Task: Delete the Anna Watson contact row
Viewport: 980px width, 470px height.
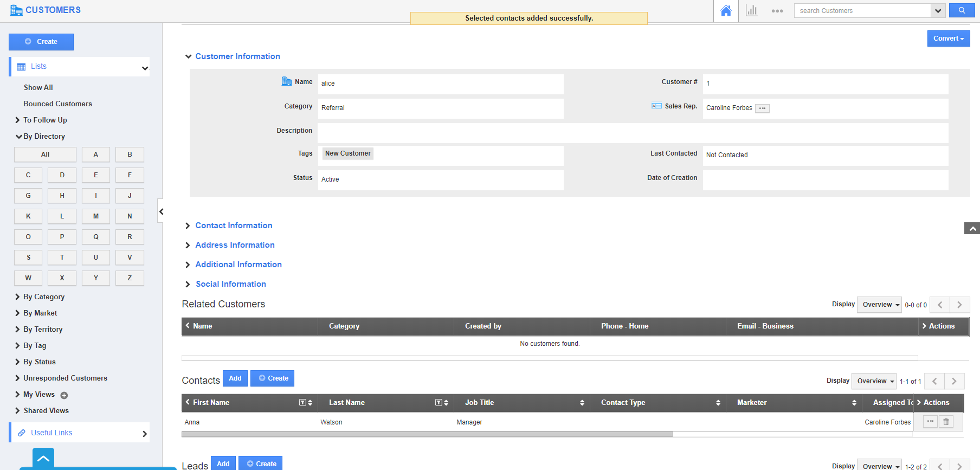Action: [946, 422]
